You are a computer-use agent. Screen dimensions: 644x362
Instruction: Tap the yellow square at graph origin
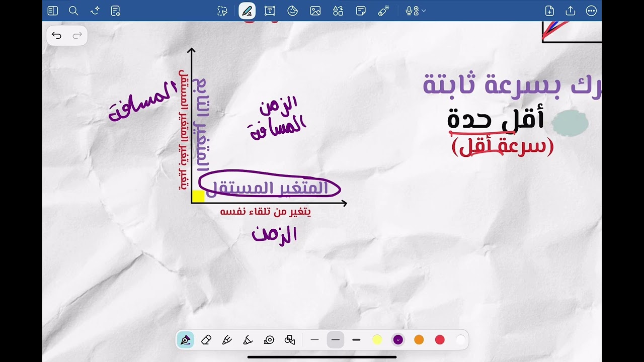pos(198,196)
